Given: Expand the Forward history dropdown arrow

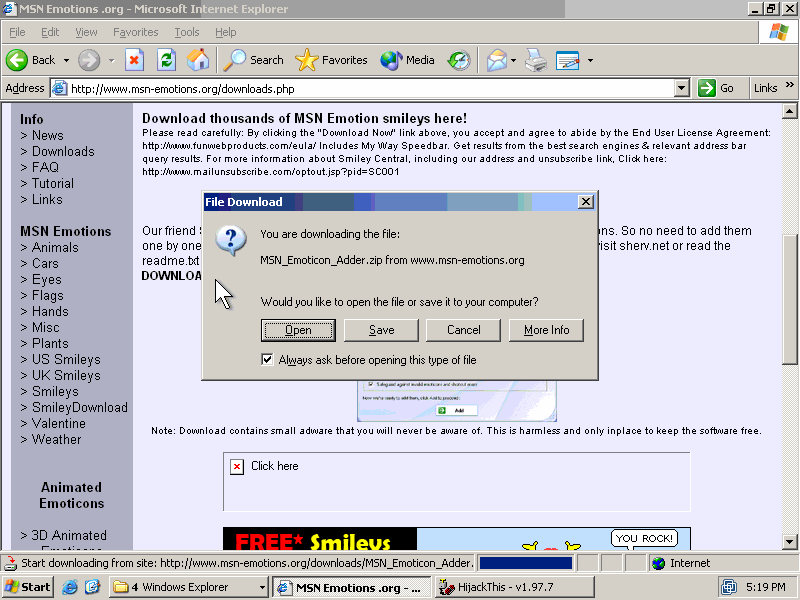Looking at the screenshot, I should click(111, 60).
